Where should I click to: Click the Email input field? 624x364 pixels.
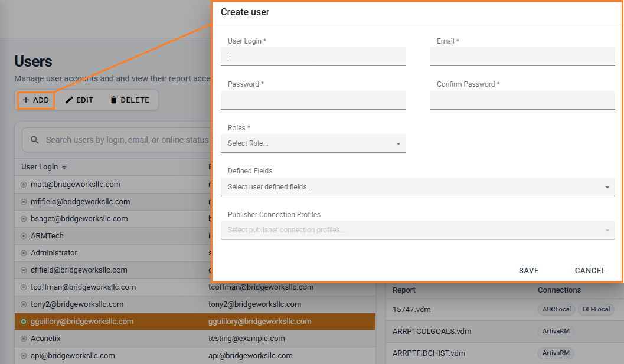[522, 57]
